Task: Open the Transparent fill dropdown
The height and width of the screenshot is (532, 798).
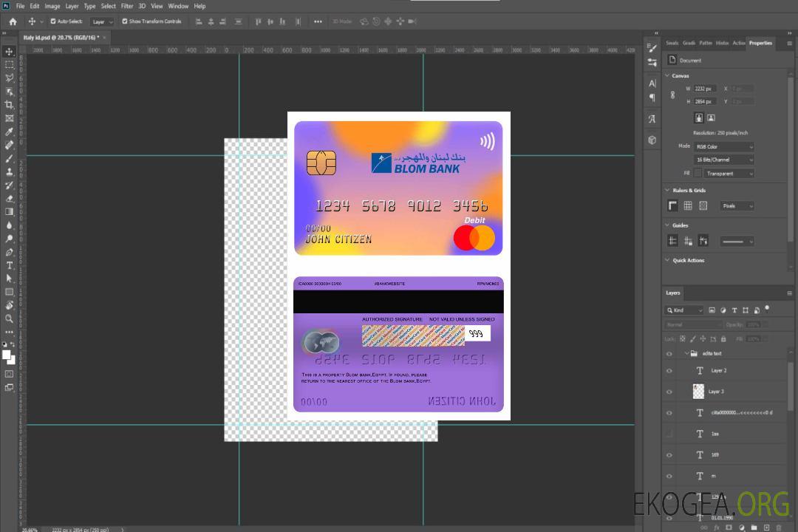Action: [729, 174]
